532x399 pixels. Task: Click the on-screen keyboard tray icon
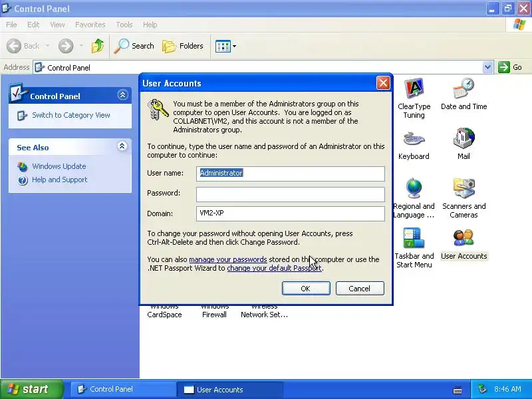(x=458, y=390)
